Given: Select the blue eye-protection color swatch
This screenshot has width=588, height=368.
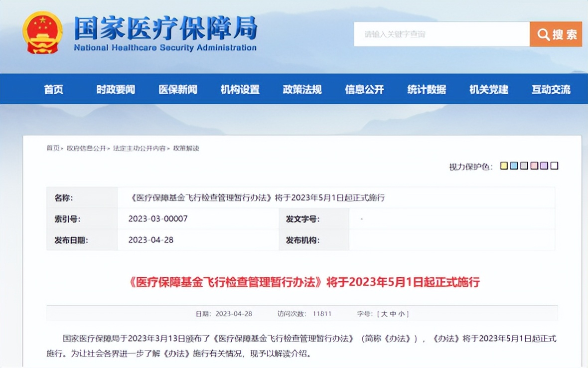Looking at the screenshot, I should coord(514,166).
